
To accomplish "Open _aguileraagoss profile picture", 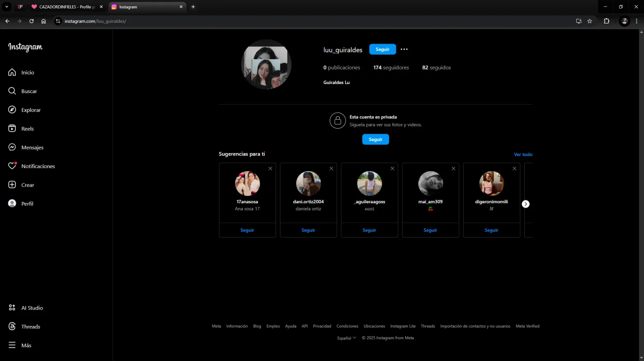I will [x=369, y=184].
